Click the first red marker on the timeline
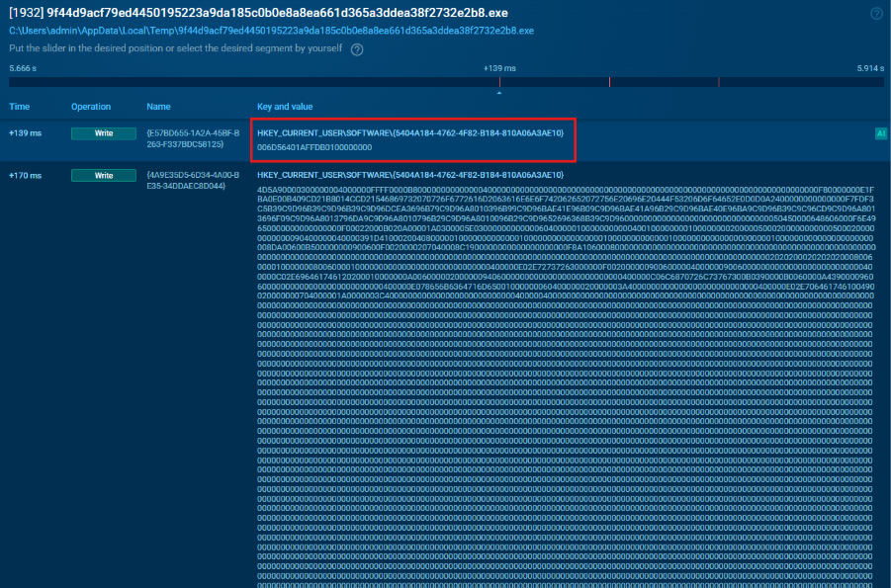The image size is (891, 588). pyautogui.click(x=499, y=82)
